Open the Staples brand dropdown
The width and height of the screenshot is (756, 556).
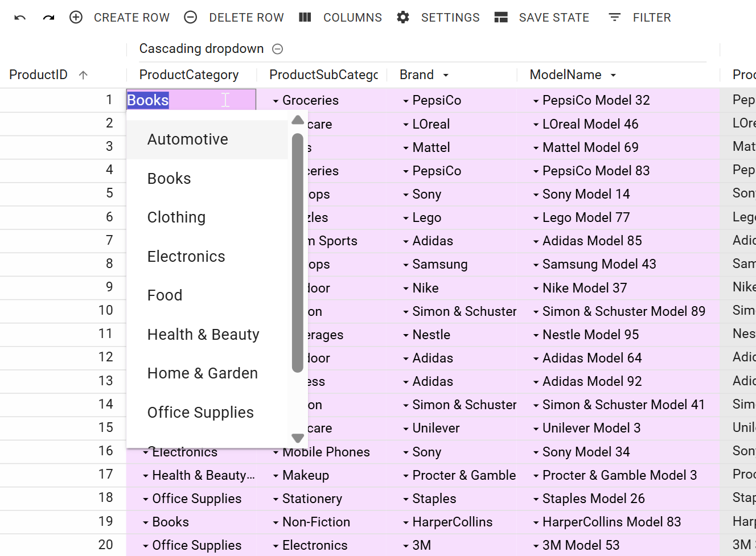[406, 499]
